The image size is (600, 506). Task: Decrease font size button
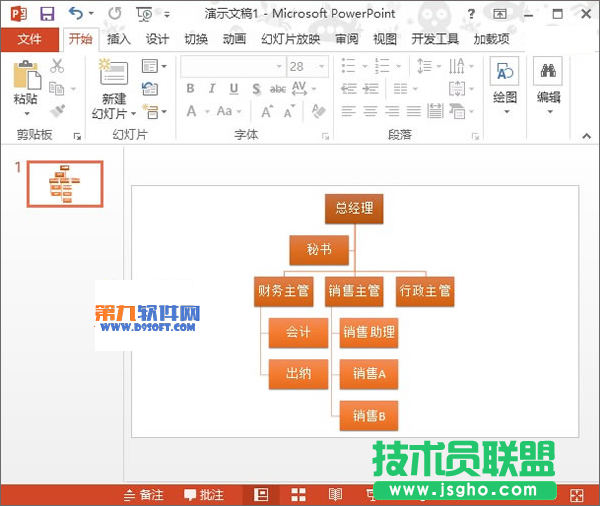289,111
